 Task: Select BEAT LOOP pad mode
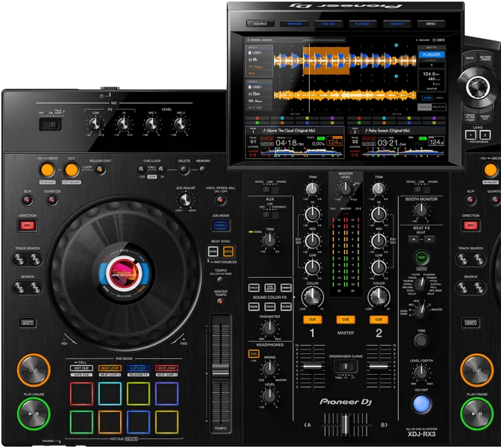[110, 368]
